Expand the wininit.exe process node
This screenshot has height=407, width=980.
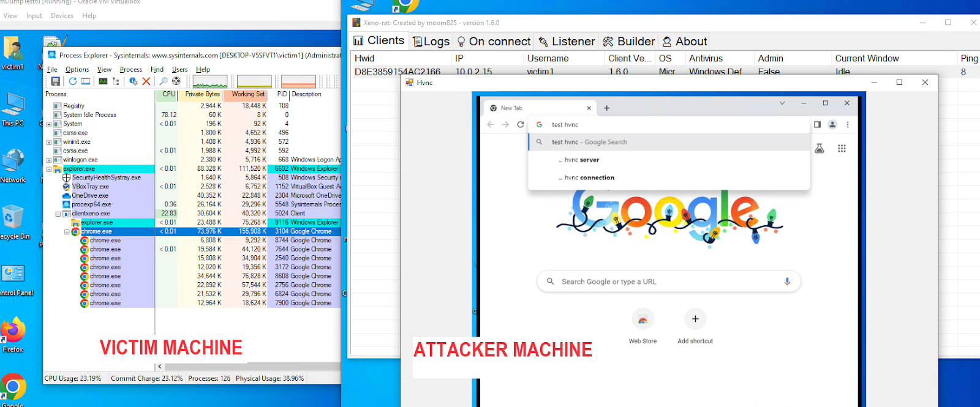[49, 142]
